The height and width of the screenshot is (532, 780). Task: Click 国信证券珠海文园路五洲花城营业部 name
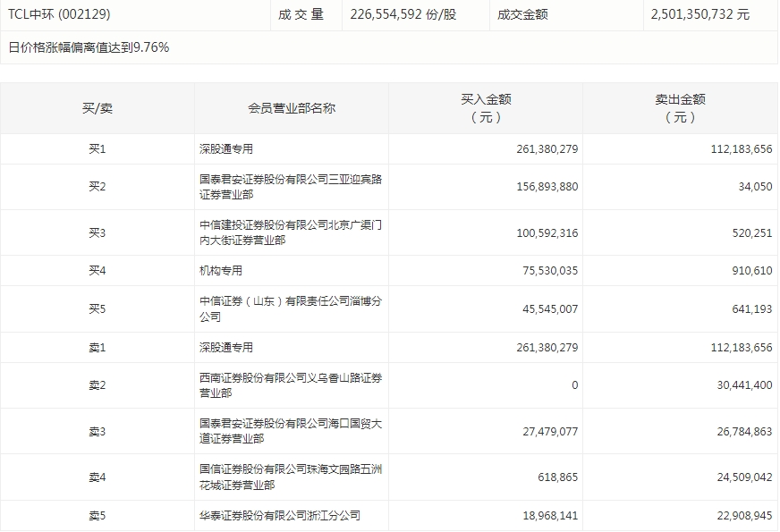[x=291, y=477]
